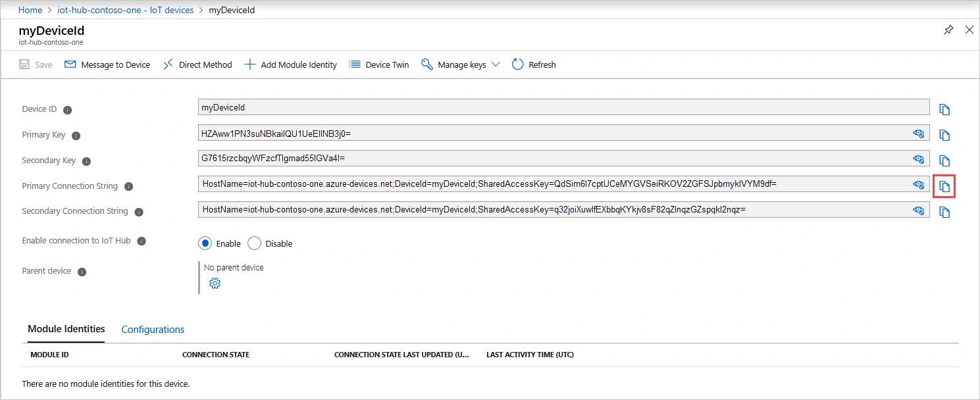Open info tooltip for Parent device
The width and height of the screenshot is (980, 400).
point(82,272)
